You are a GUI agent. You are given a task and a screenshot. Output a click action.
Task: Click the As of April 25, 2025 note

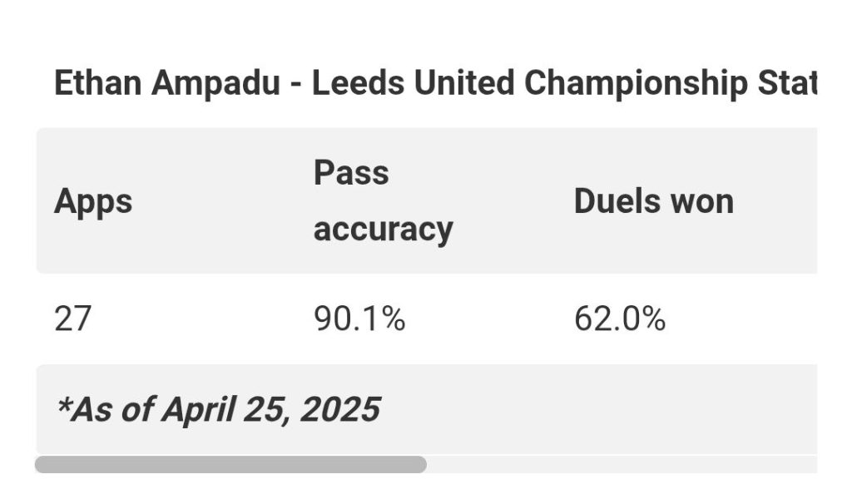tap(218, 409)
